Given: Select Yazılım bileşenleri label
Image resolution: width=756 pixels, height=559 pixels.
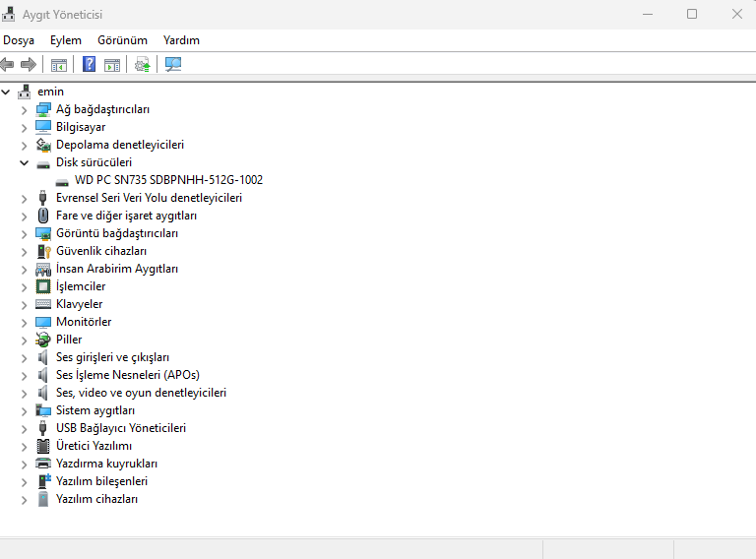Looking at the screenshot, I should click(x=101, y=481).
